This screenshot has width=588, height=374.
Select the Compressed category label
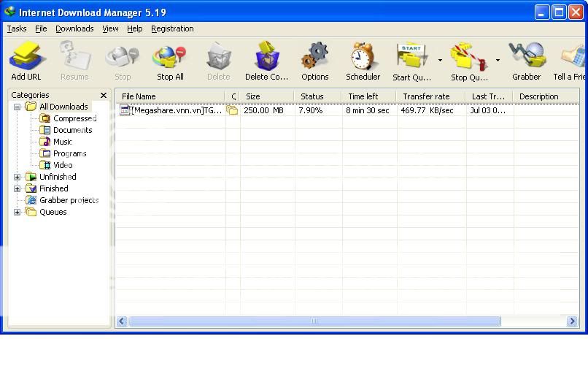click(x=74, y=118)
